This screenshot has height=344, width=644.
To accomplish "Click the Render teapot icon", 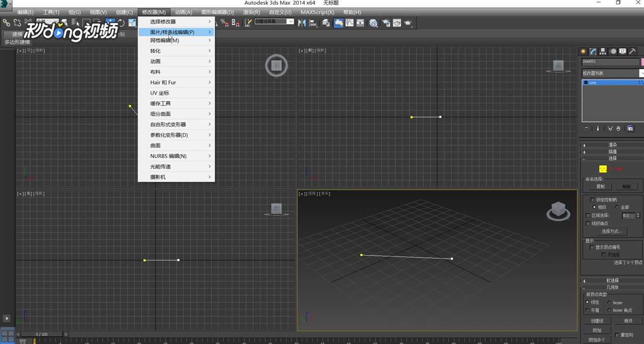I will (408, 23).
